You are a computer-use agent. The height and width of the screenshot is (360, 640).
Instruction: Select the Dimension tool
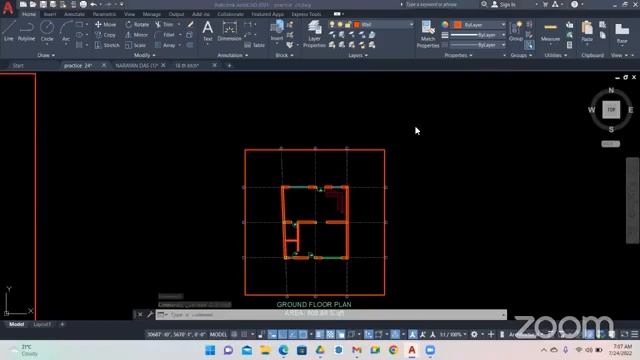(x=229, y=31)
